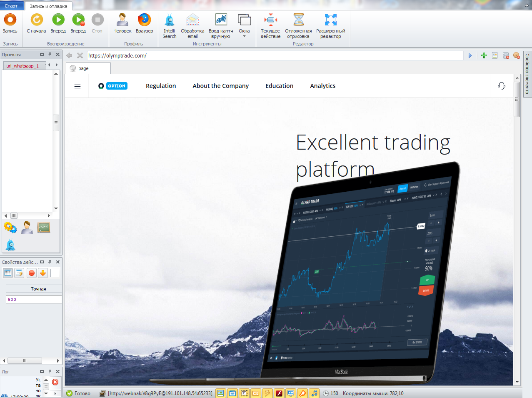Toggle the CSS status bar button
The height and width of the screenshot is (398, 532).
pyautogui.click(x=256, y=393)
